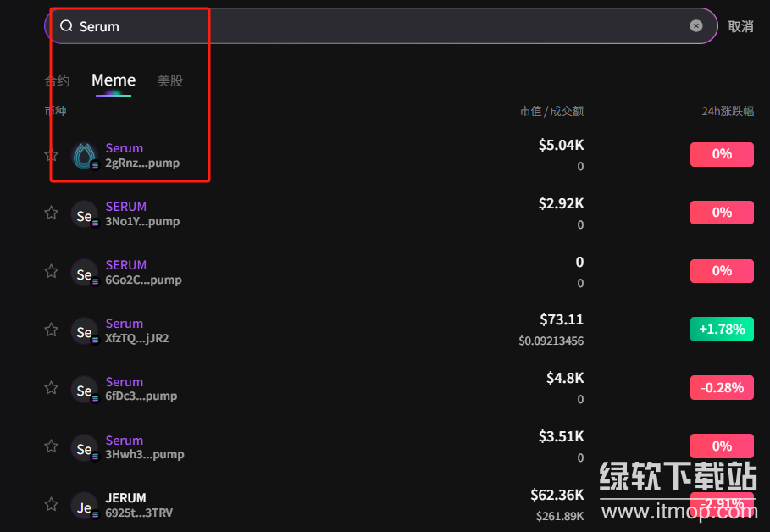Viewport: 770px width, 532px height.
Task: Open the Serum 6fDc3 token name link
Action: [x=125, y=382]
